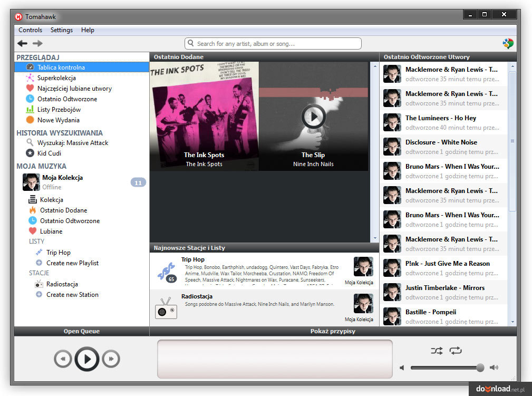532x396 pixels.
Task: Click the plus icon for Create new Playlist
Action: 39,263
